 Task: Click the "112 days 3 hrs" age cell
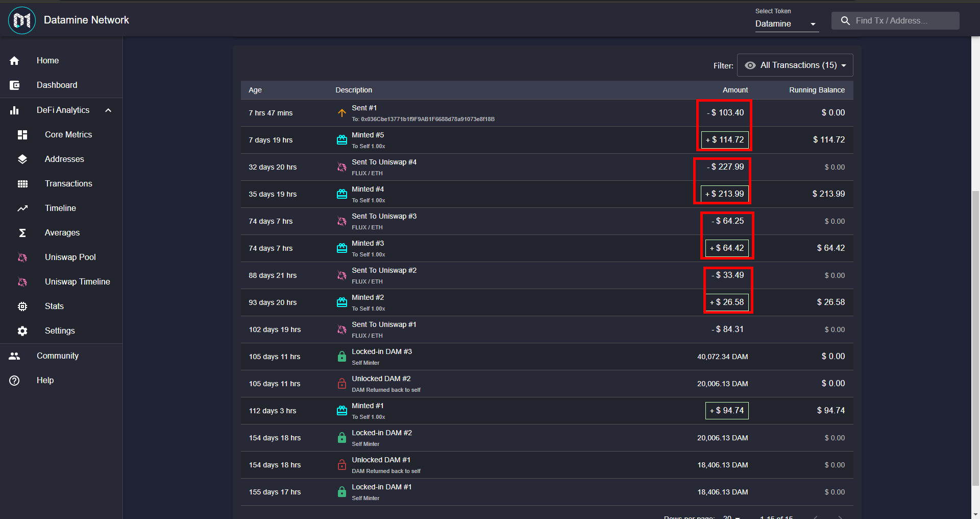[273, 411]
